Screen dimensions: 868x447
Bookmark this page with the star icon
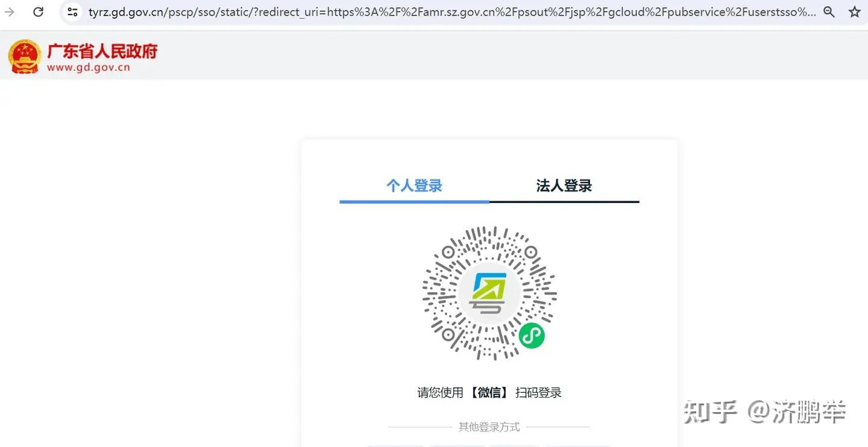(x=855, y=11)
